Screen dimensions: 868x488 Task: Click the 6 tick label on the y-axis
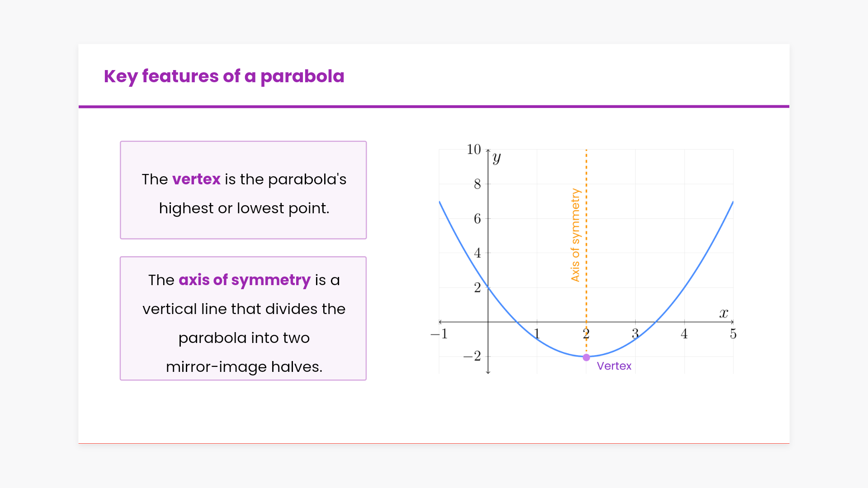pos(477,219)
